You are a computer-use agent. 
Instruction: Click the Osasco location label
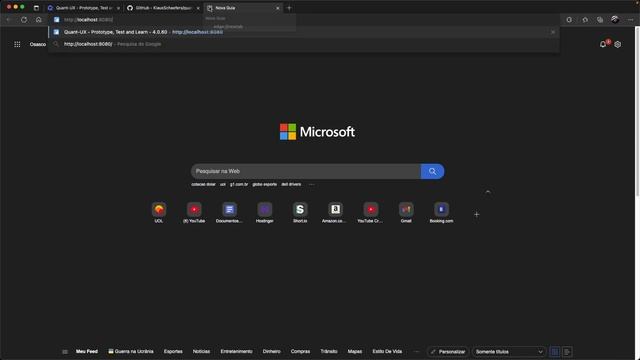[38, 44]
